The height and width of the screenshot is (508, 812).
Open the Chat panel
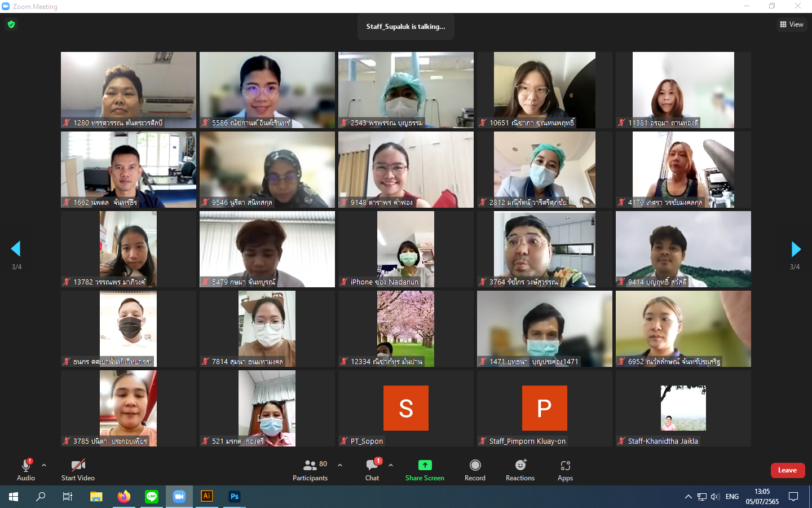click(x=372, y=470)
